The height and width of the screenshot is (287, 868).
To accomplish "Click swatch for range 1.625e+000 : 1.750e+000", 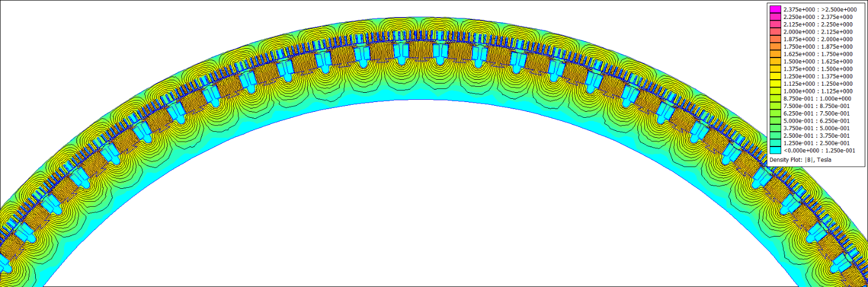I will tap(775, 54).
